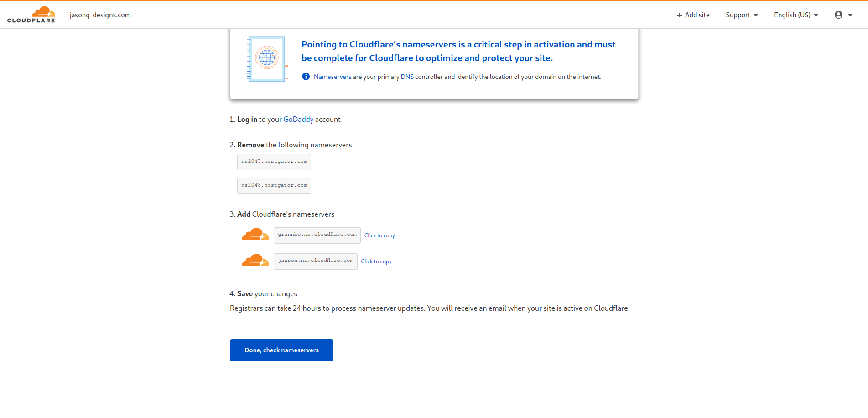Expand the account menu caret

pyautogui.click(x=850, y=15)
